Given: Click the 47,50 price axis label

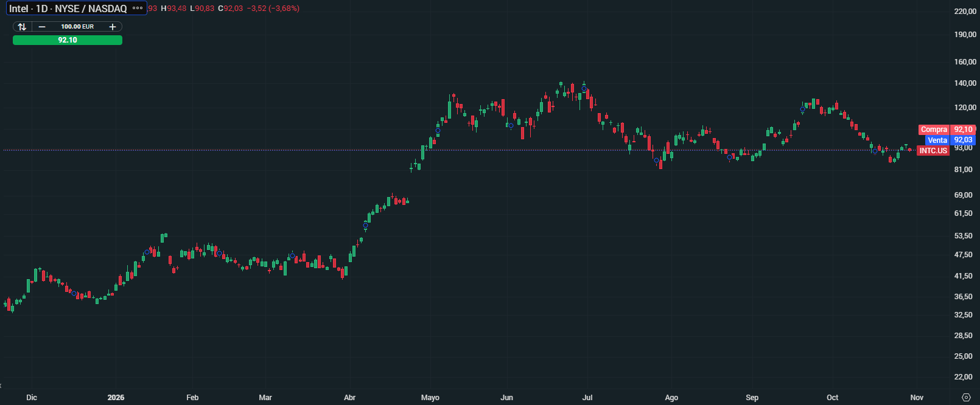Looking at the screenshot, I should point(964,255).
